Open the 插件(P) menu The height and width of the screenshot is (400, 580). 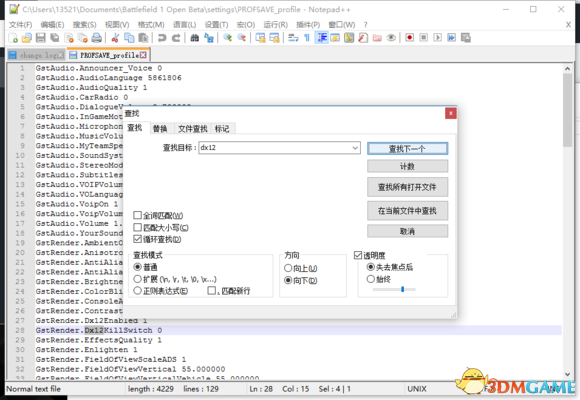click(308, 25)
